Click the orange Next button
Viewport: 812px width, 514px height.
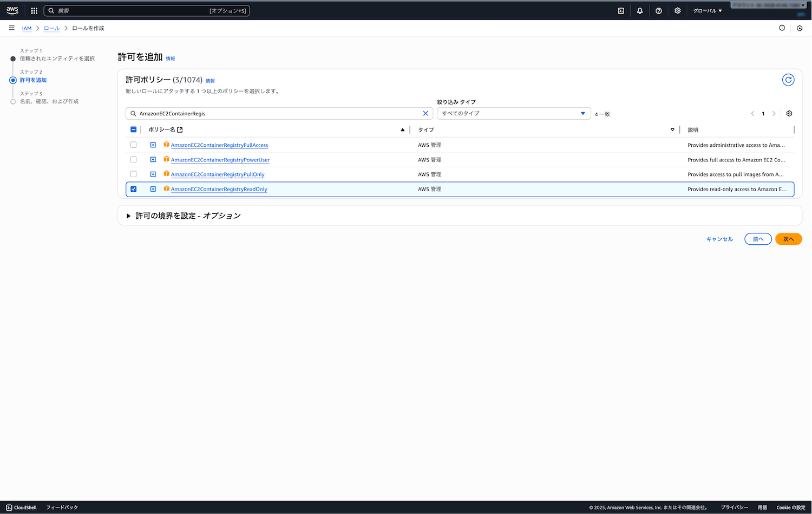[788, 239]
